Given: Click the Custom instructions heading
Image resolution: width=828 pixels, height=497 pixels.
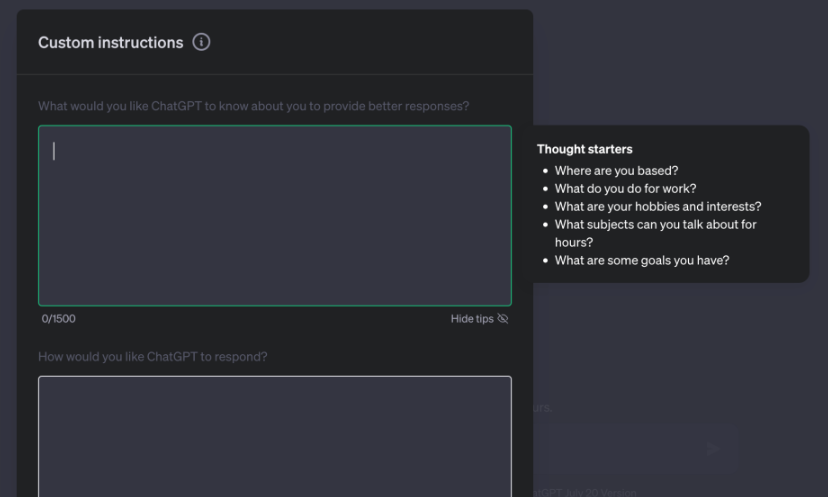Looking at the screenshot, I should 110,42.
